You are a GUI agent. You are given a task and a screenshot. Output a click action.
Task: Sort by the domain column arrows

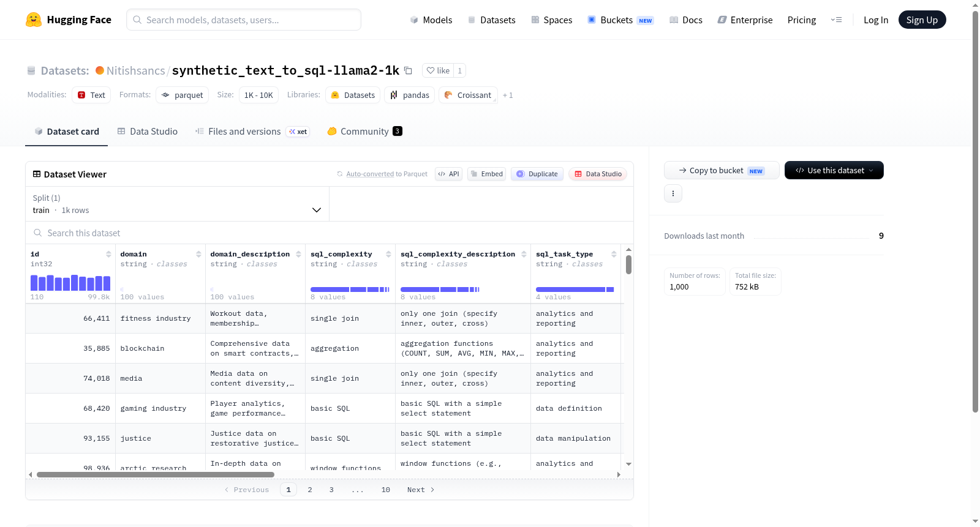[198, 254]
